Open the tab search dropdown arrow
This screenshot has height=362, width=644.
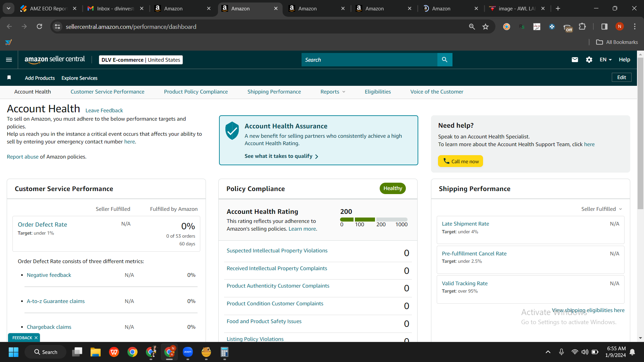click(8, 8)
